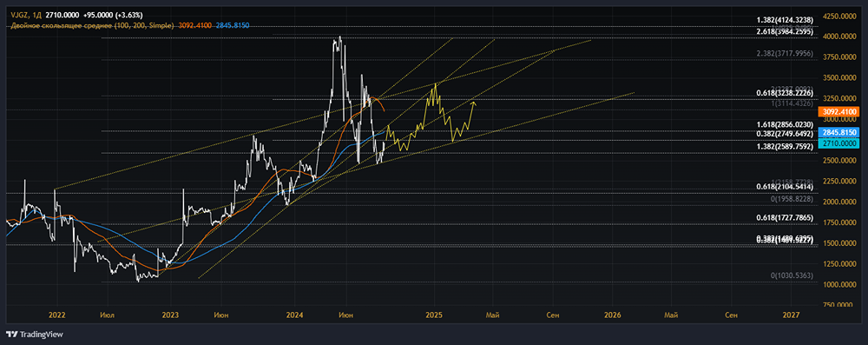Select Fibonacci level 1.382(2589.7592)
This screenshot has width=868, height=345.
pos(785,147)
